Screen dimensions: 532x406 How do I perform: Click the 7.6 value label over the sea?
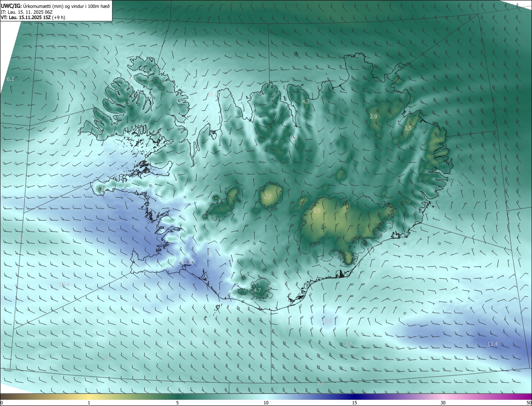[x=349, y=344]
